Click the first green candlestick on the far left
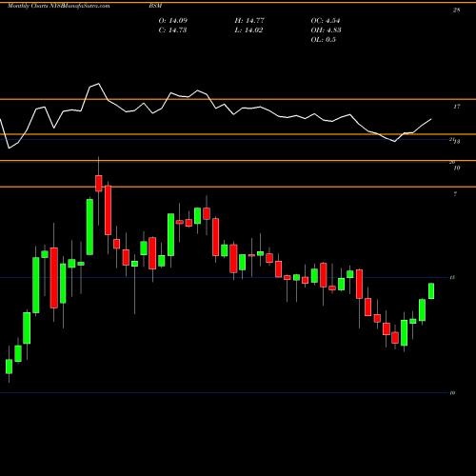This screenshot has width=476, height=476. pyautogui.click(x=9, y=367)
